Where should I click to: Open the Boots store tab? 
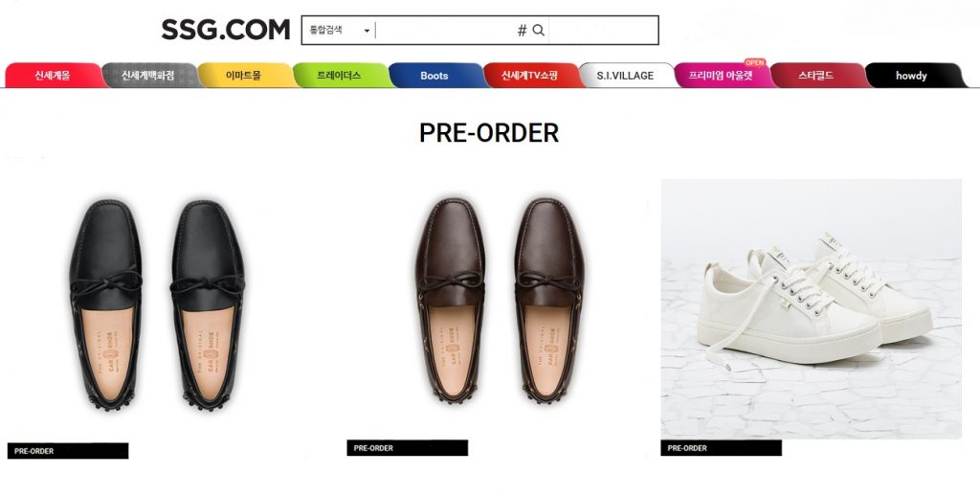click(434, 76)
